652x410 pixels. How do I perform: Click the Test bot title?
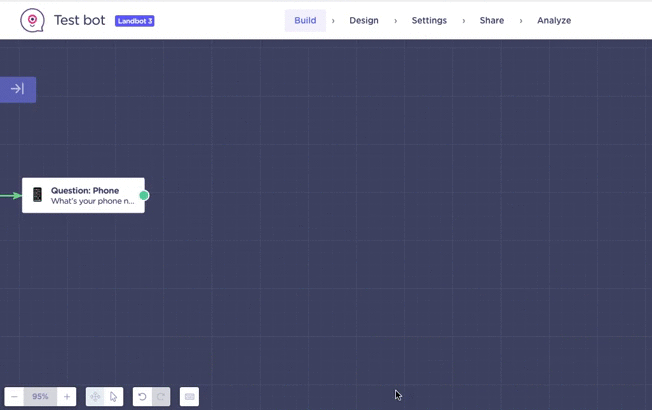point(79,20)
